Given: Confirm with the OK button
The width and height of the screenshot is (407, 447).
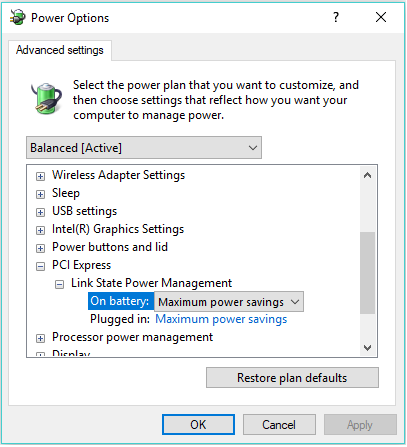Looking at the screenshot, I should (x=198, y=425).
